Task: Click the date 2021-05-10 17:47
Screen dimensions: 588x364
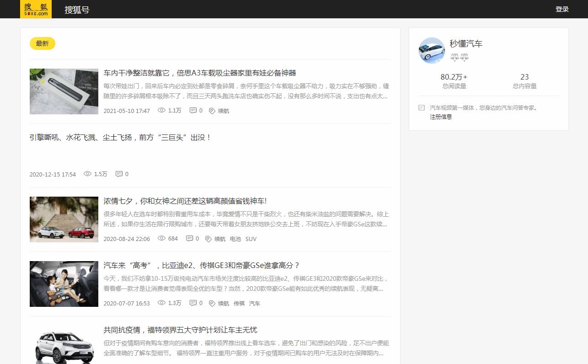Action: (x=127, y=111)
